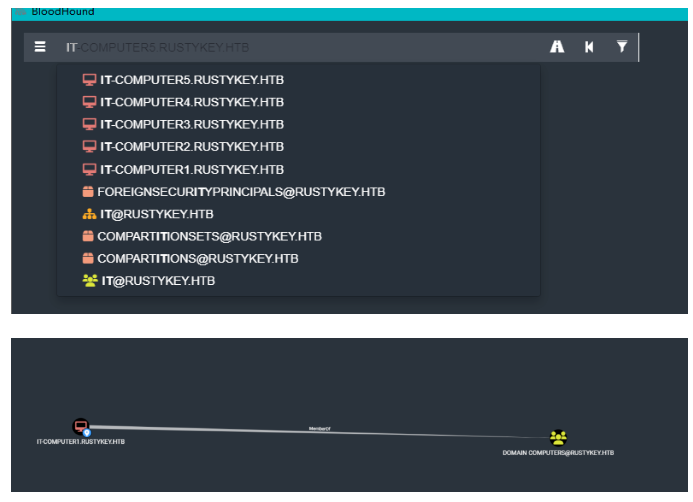Select IT-COMPUTER3.RUSTYKEY.HTB suggestion
The image size is (693, 502).
coord(298,125)
